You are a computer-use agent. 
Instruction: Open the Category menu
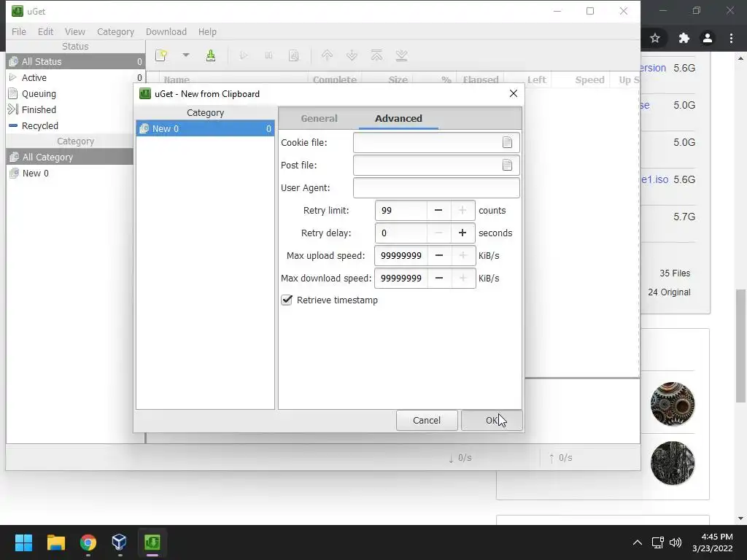[116, 32]
